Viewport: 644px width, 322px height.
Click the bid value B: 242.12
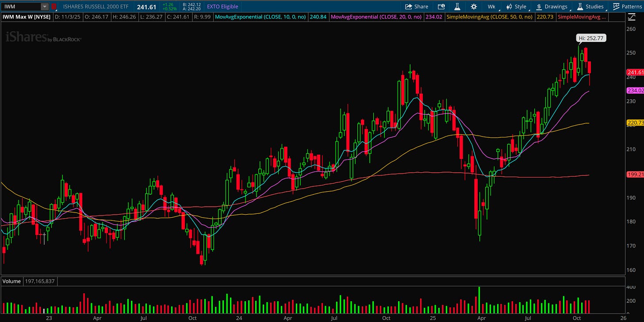point(191,4)
